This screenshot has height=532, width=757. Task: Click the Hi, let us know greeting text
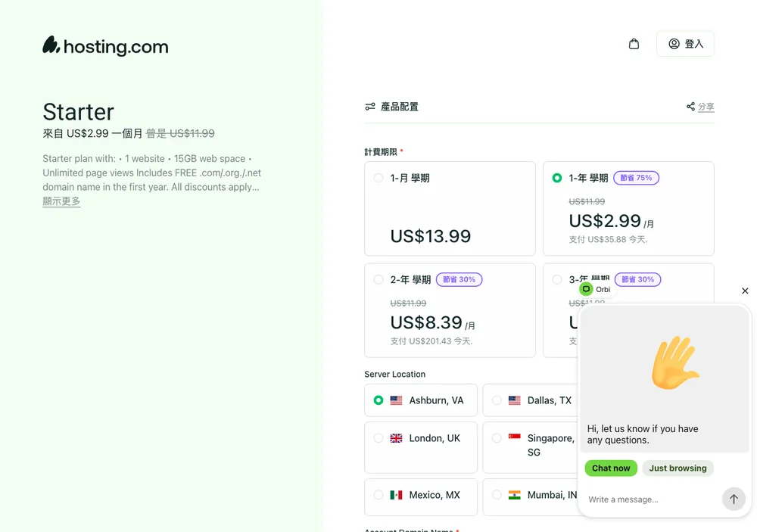pyautogui.click(x=643, y=434)
